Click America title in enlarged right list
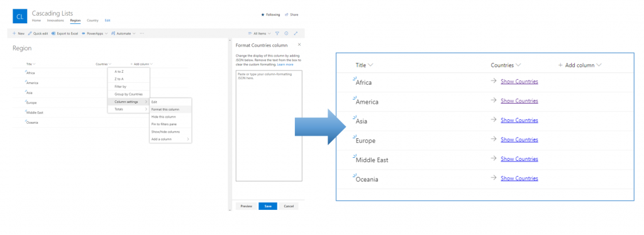The image size is (644, 235). pyautogui.click(x=367, y=102)
